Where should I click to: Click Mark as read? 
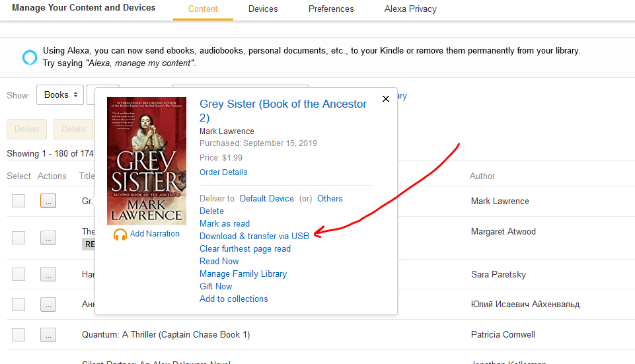(x=225, y=223)
